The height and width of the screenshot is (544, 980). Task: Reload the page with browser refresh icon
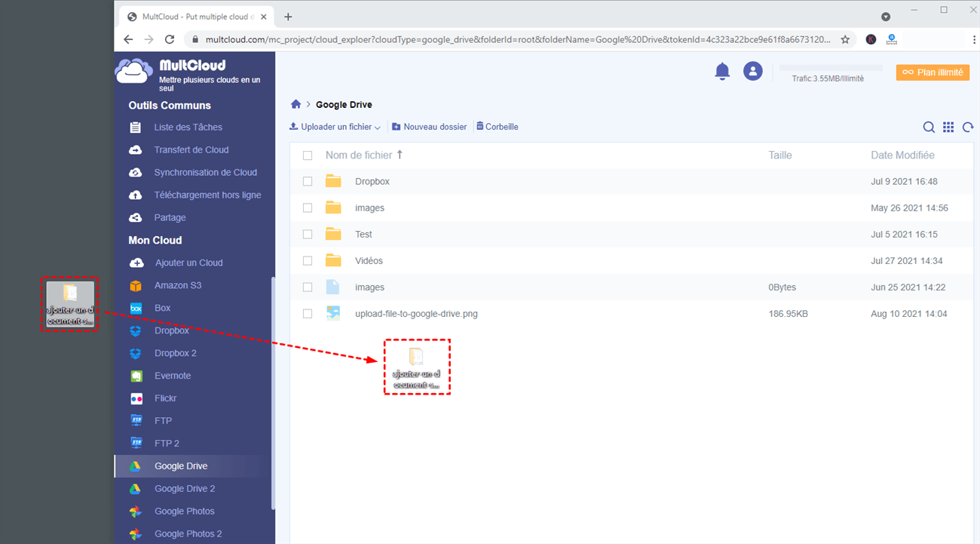[170, 39]
